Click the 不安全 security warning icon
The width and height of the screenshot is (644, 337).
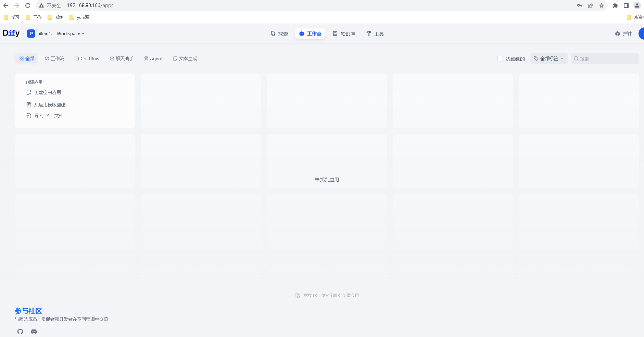click(41, 5)
